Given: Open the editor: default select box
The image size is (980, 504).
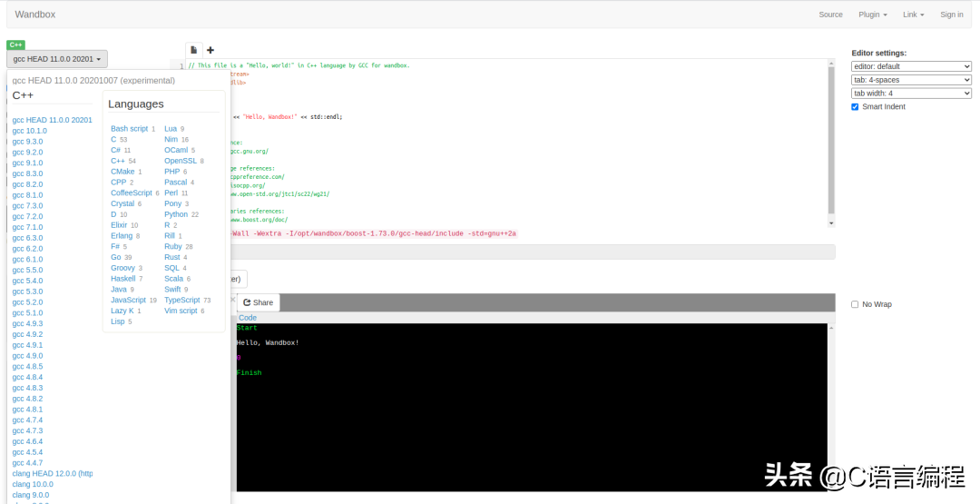Looking at the screenshot, I should click(911, 66).
